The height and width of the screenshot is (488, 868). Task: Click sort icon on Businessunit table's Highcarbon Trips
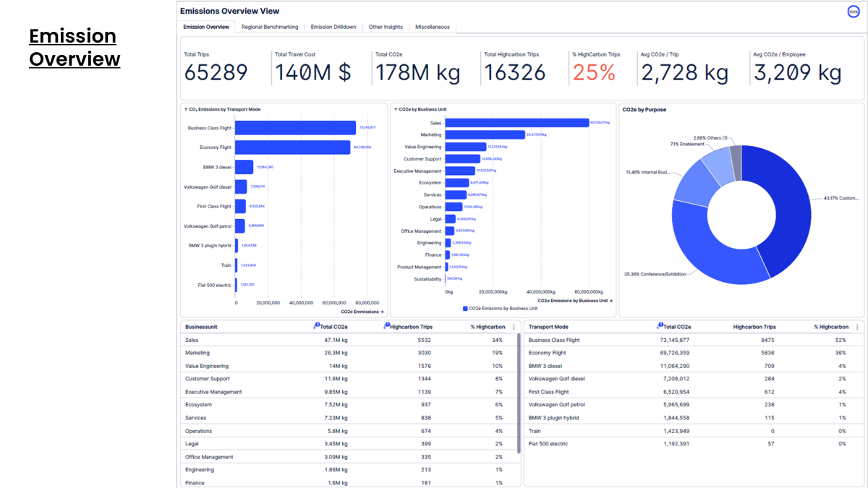pos(386,327)
